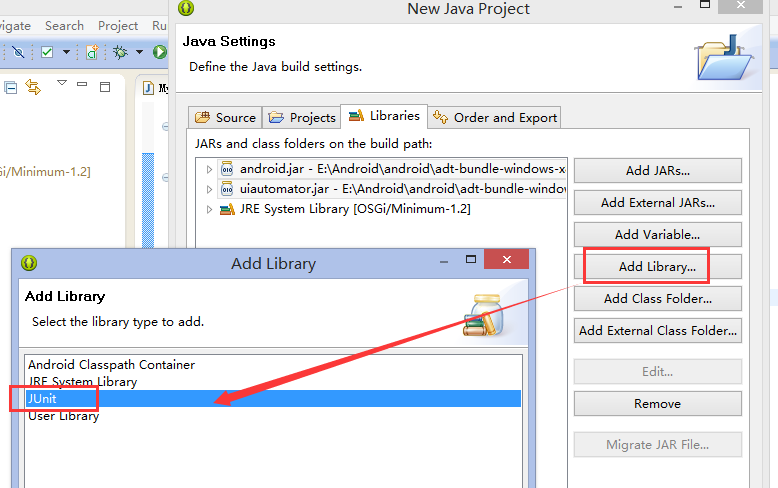Click the Skip All Breakpoints toolbar icon
This screenshot has height=488, width=778.
pos(18,52)
